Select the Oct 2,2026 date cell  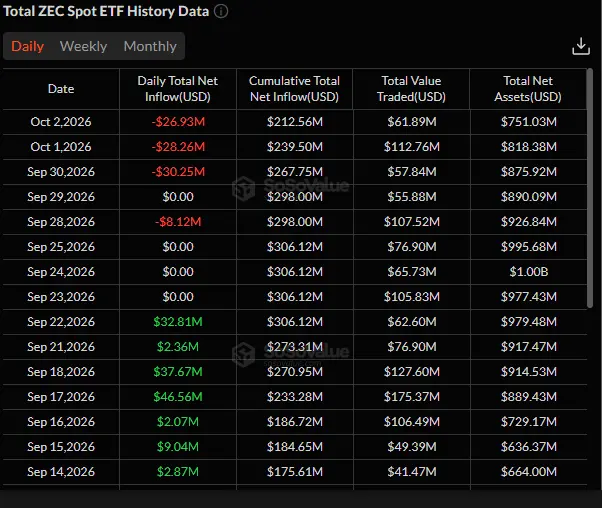coord(61,122)
